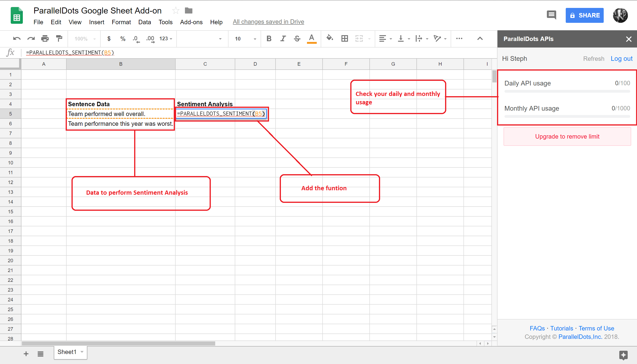Screen dimensions: 637x364
Task: Select cell with 'Team performed well overall.'
Action: pyautogui.click(x=121, y=114)
